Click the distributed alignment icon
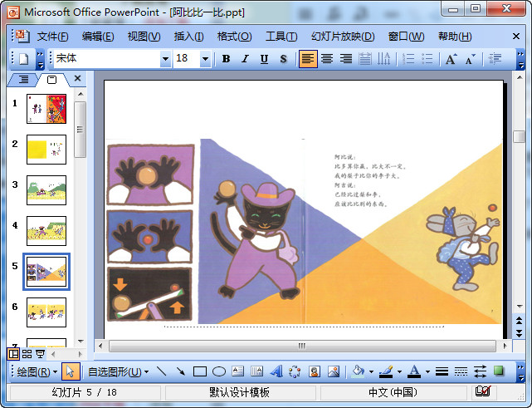The image size is (532, 408). pos(365,59)
